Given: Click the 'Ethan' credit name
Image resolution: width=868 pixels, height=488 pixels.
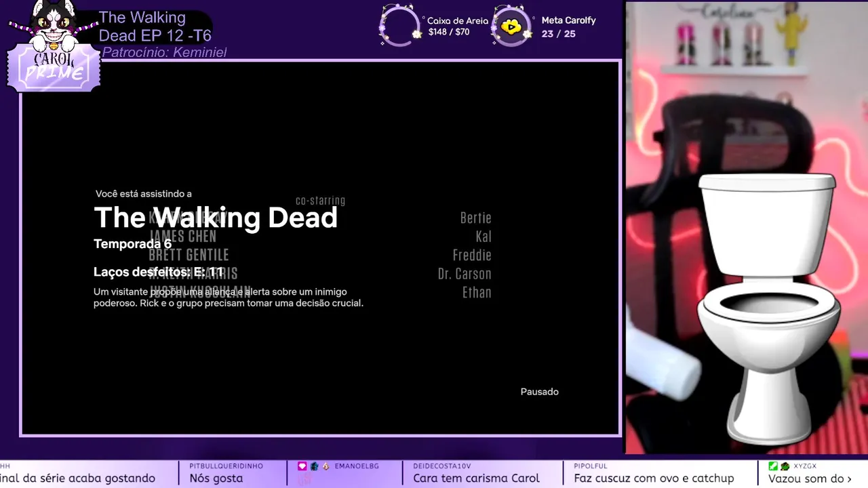Looking at the screenshot, I should [477, 293].
